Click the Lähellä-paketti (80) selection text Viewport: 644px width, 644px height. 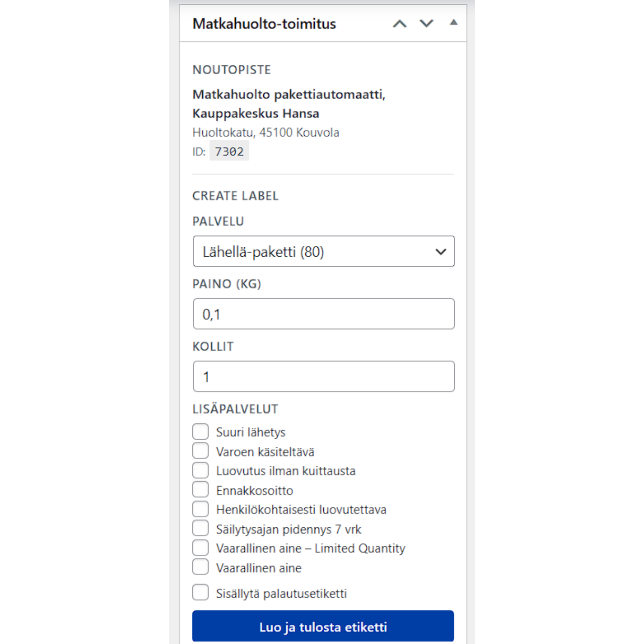pos(263,252)
